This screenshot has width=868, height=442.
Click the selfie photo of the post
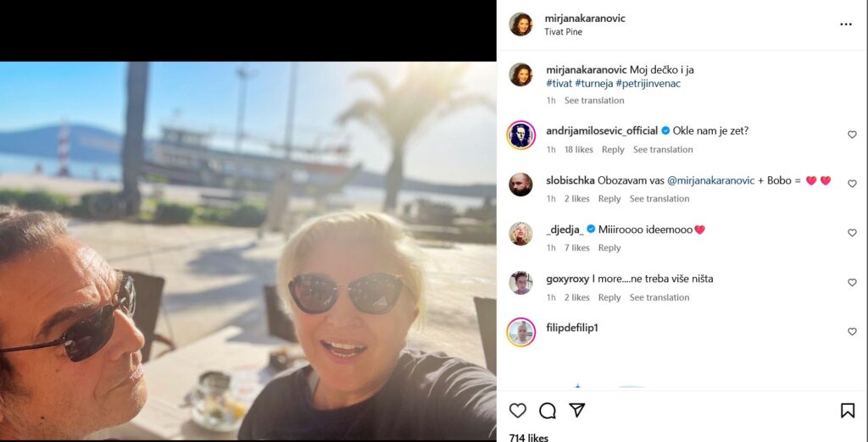248,251
